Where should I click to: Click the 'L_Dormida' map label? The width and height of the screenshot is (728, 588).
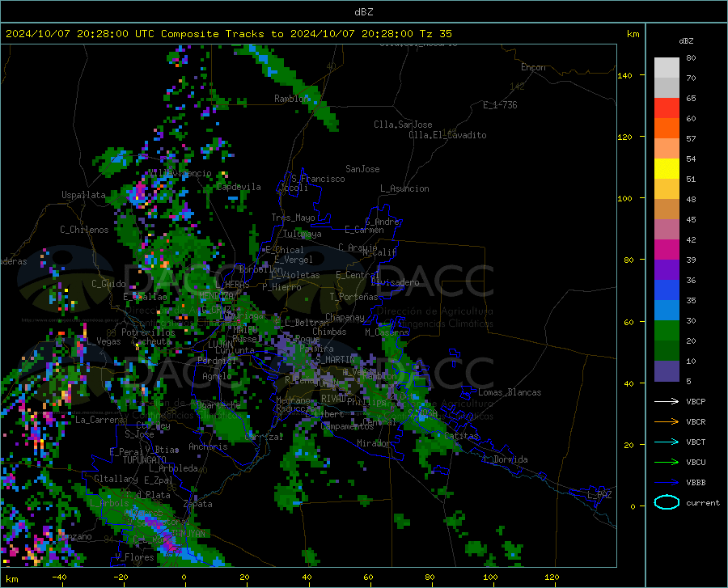tap(505, 459)
